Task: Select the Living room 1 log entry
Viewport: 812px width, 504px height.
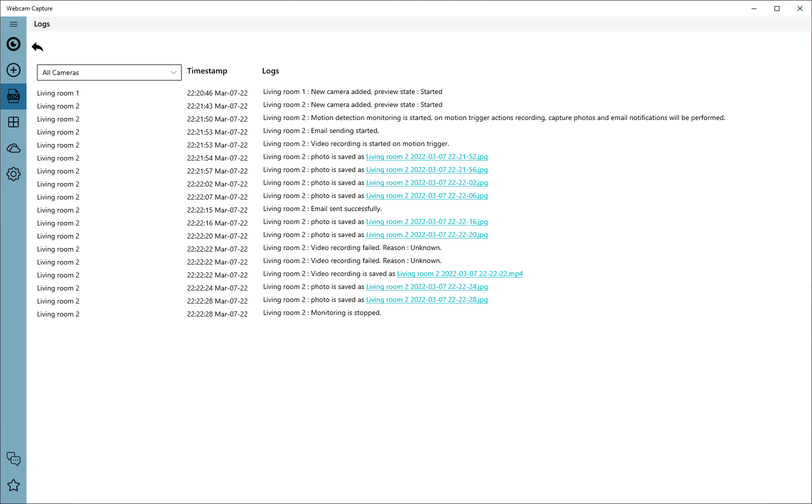Action: pyautogui.click(x=58, y=92)
